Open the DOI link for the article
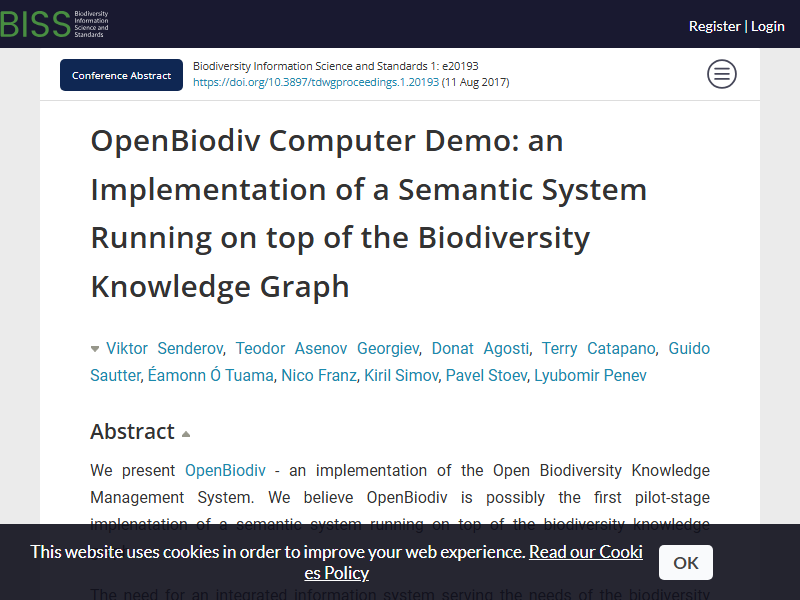800x600 pixels. pyautogui.click(x=316, y=82)
